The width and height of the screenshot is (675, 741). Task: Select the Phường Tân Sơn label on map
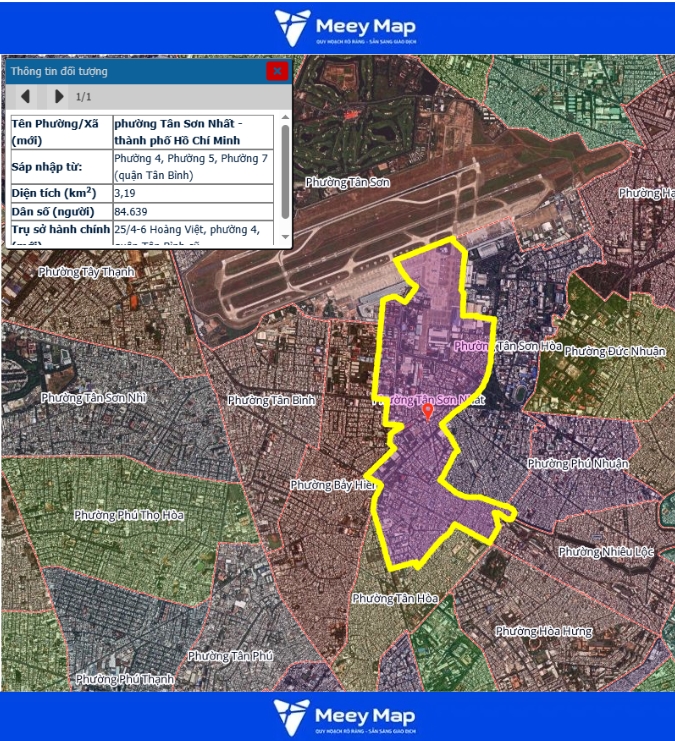coord(348,182)
